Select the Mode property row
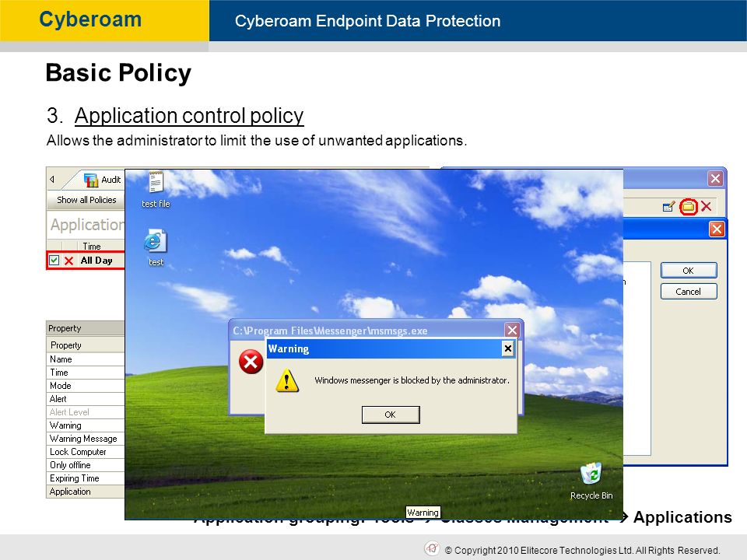Viewport: 747px width, 560px height. (x=86, y=386)
